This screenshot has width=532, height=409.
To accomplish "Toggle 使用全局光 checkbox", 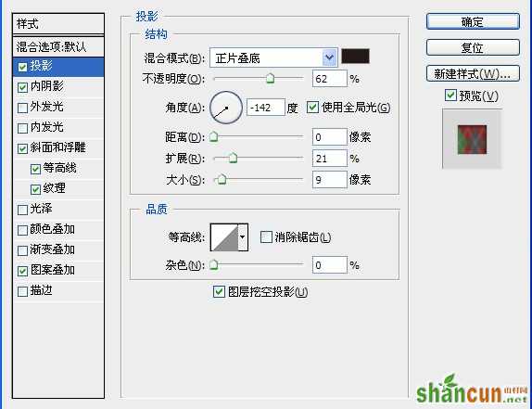I will (312, 108).
